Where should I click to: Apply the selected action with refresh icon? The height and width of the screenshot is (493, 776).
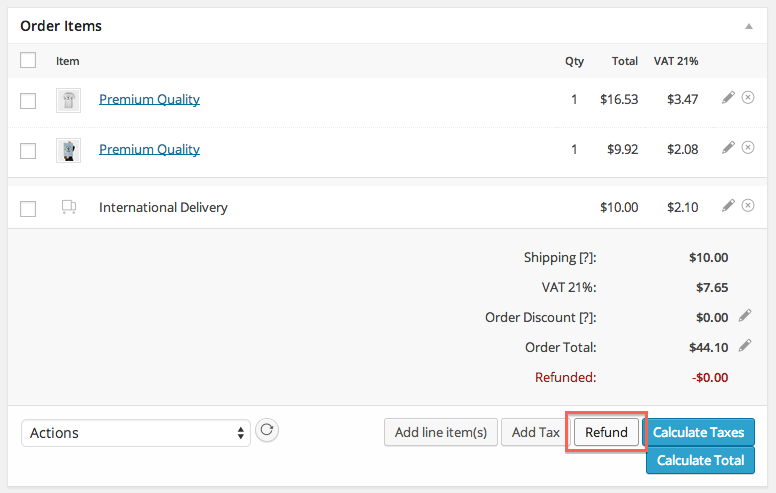point(267,431)
